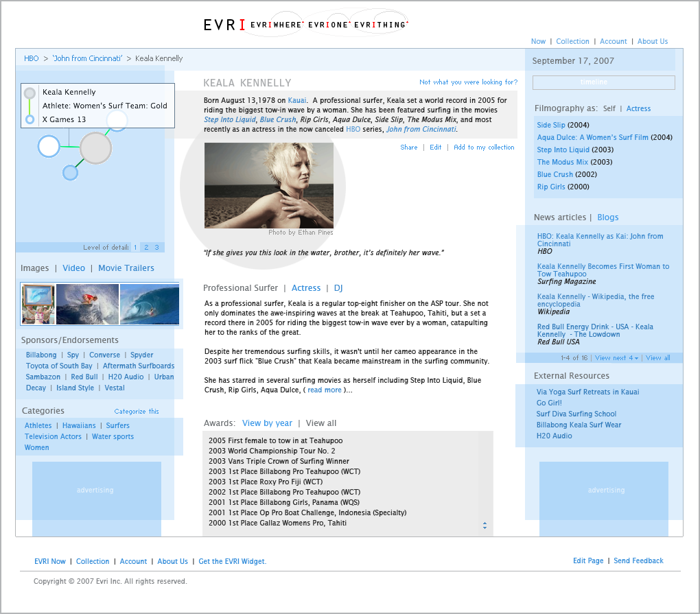
Task: Go to HBO in the breadcrumb
Action: click(32, 58)
